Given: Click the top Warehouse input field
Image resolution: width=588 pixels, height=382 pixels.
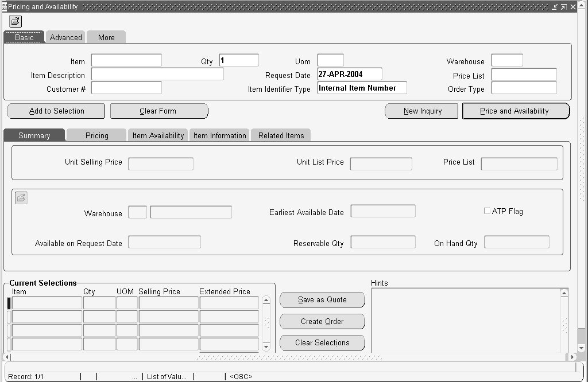Looking at the screenshot, I should click(x=507, y=60).
